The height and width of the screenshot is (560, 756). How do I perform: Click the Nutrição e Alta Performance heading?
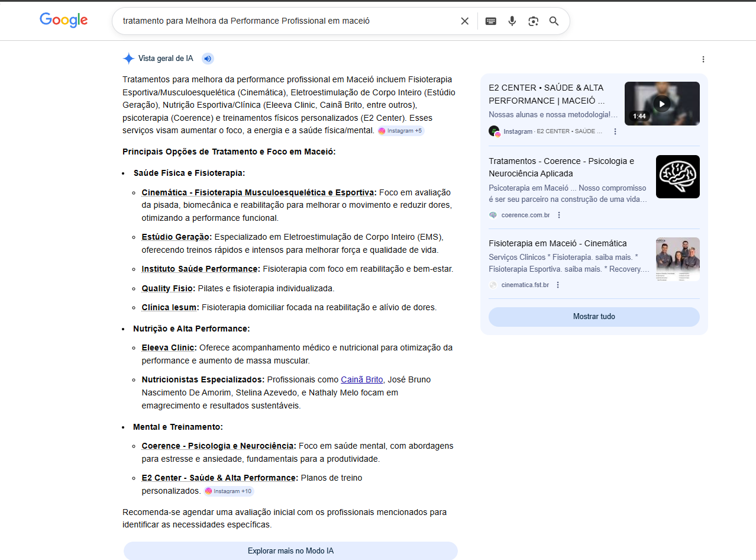(x=191, y=329)
